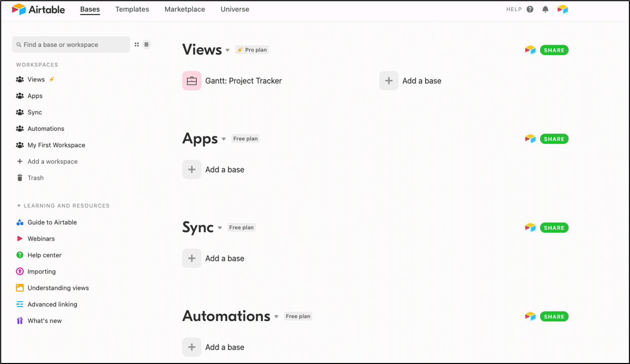Open What's new label
630x364 pixels.
(45, 321)
